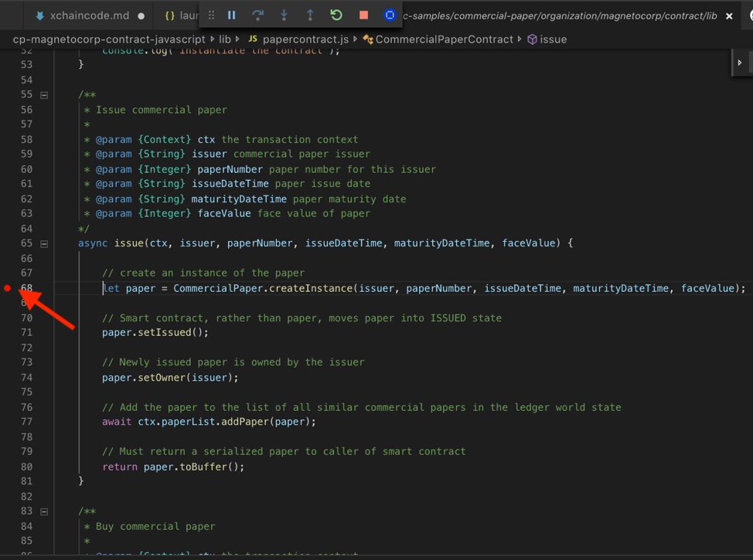Stop the debug session
753x560 pixels.
(x=363, y=15)
